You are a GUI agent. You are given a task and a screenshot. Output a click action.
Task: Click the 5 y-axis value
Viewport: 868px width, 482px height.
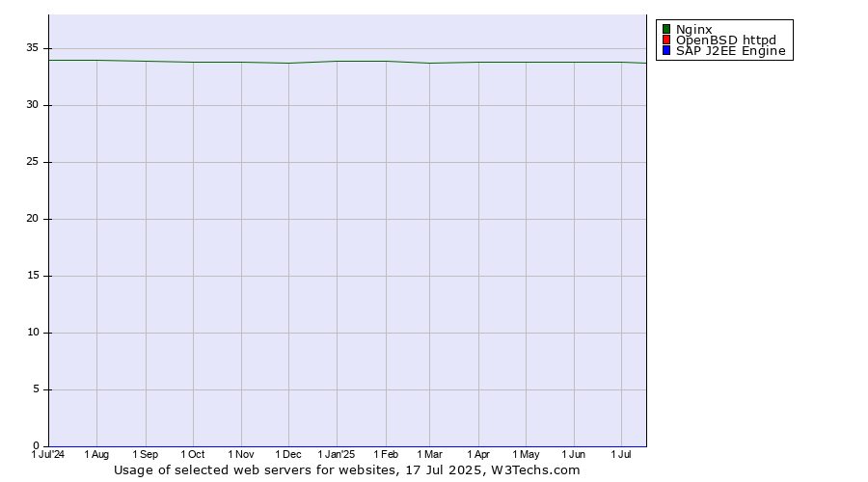click(36, 389)
